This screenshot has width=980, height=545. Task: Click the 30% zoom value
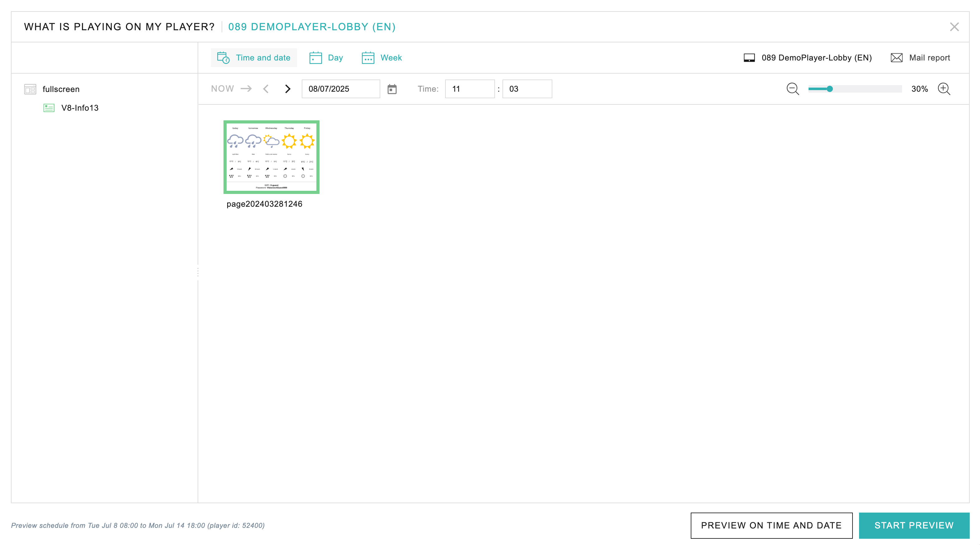coord(920,89)
